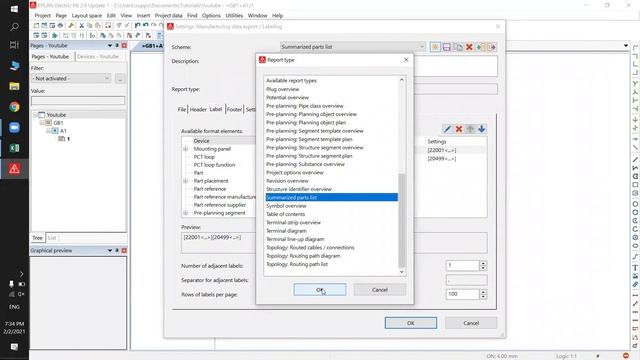Open the Utilities menu
The image size is (640, 360).
tap(234, 16)
